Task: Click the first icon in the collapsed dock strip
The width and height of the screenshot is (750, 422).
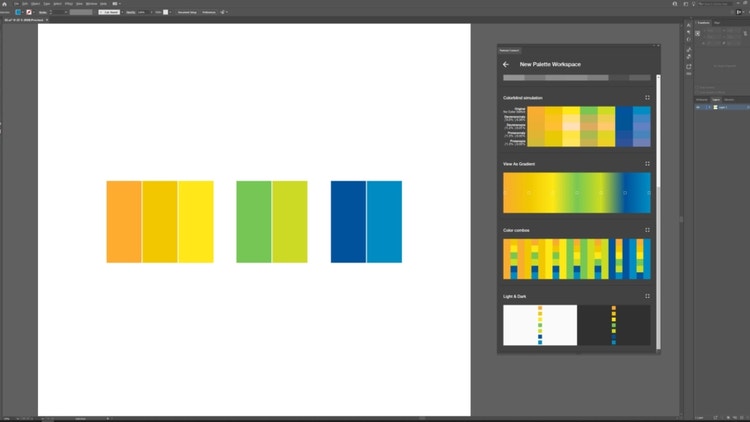Action: coord(689,25)
